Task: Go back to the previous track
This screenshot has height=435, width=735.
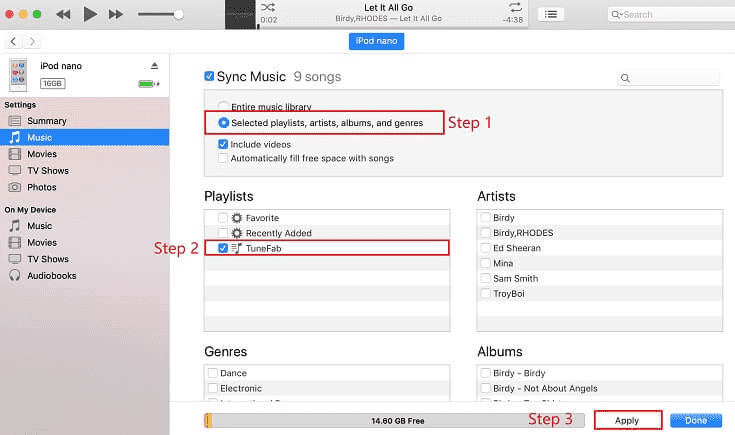Action: [x=63, y=14]
